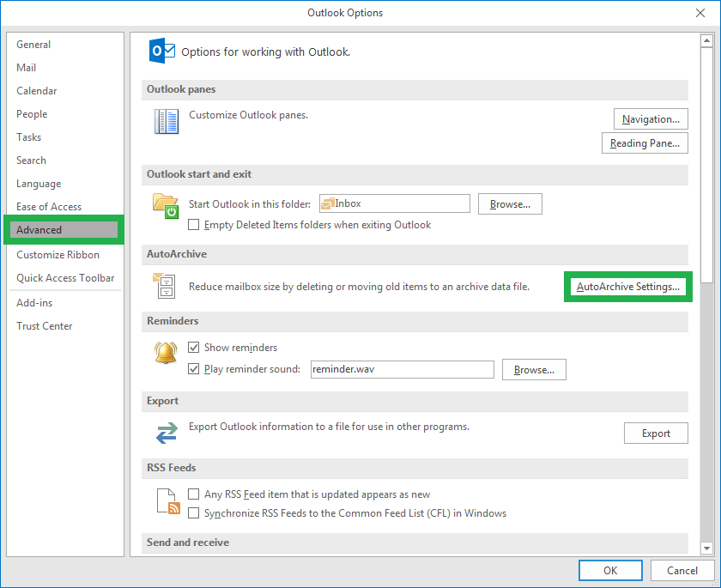Viewport: 721px width, 588px height.
Task: Open the General options category
Action: click(x=33, y=45)
